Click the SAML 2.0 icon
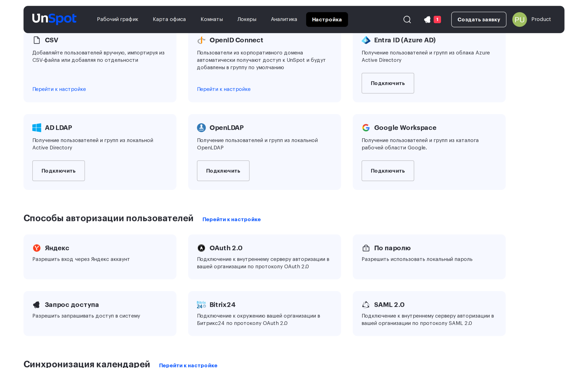The height and width of the screenshot is (368, 588). click(366, 305)
